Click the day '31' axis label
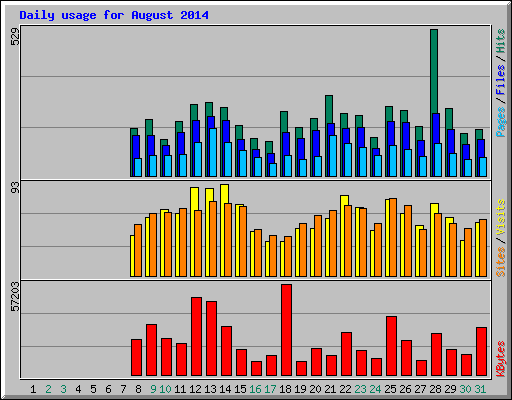 [480, 389]
